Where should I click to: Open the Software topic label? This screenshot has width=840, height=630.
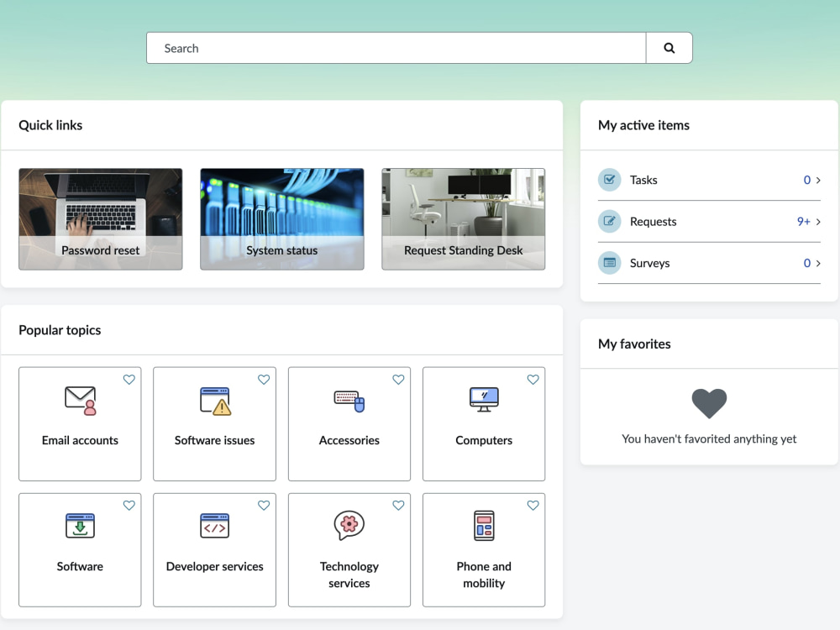[x=80, y=566]
